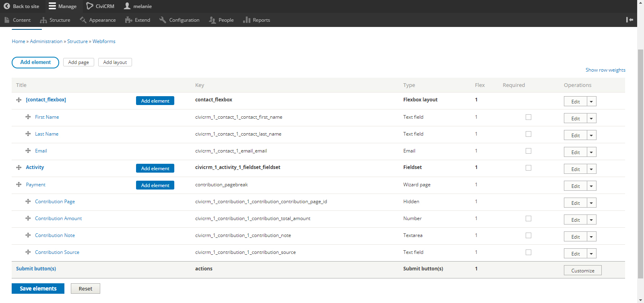Open Edit dropdown arrow for Contribution Source row
This screenshot has width=644, height=303.
591,254
